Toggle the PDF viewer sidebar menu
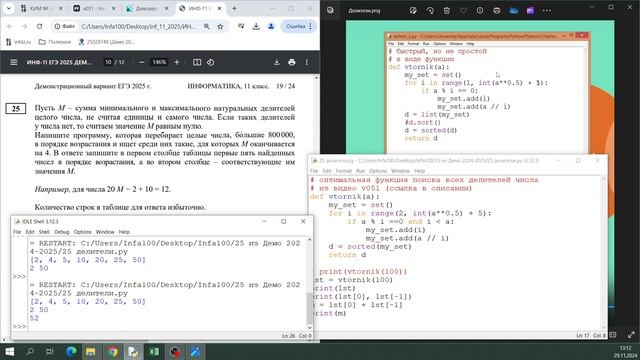This screenshot has width=640, height=360. (13, 62)
